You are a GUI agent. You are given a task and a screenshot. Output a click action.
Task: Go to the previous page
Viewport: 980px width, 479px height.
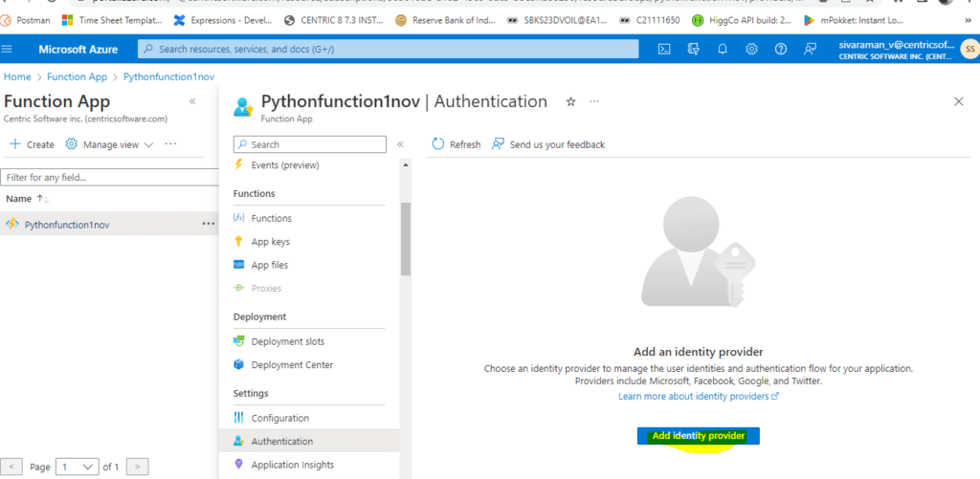tap(12, 467)
